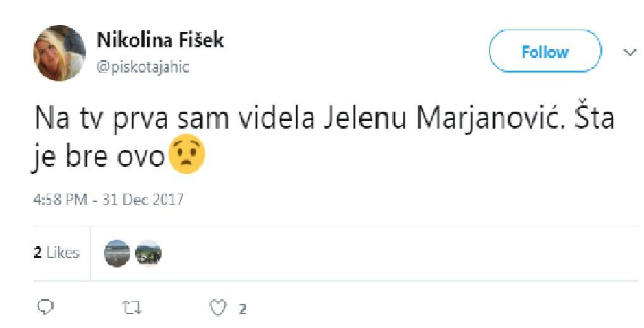Open Nikolina Fišek's profile avatar
This screenshot has height=328, width=644.
59,54
